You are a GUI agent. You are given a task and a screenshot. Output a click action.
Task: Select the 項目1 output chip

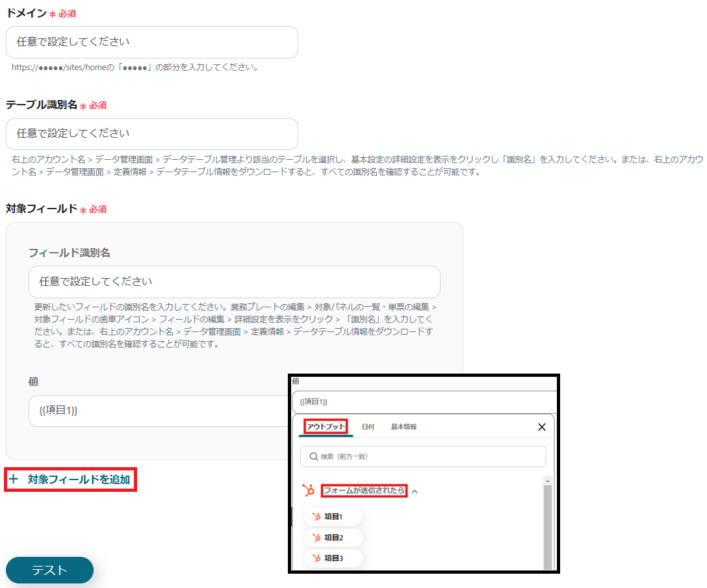click(333, 517)
